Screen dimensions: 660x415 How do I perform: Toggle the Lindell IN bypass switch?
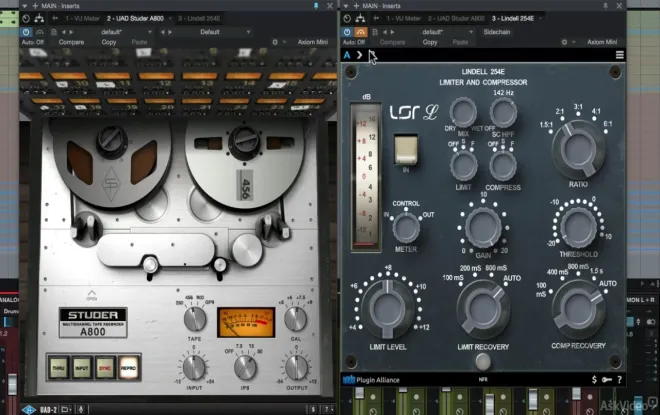(405, 149)
